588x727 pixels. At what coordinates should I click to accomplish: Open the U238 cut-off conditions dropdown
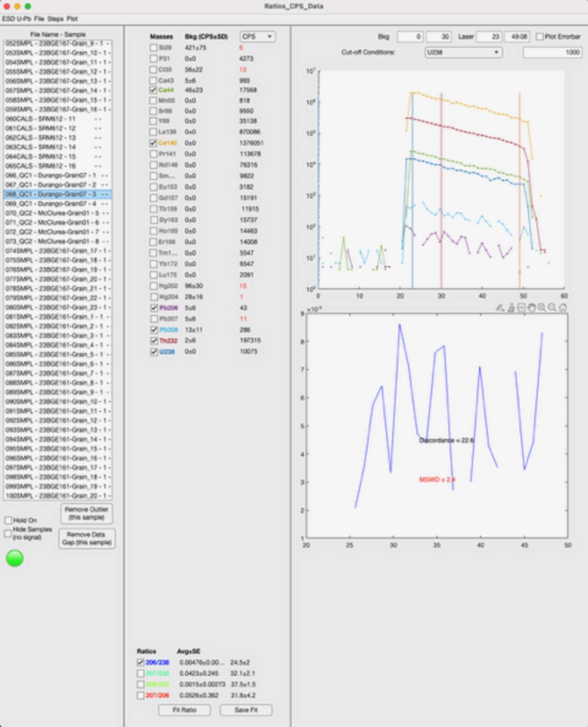pyautogui.click(x=463, y=52)
